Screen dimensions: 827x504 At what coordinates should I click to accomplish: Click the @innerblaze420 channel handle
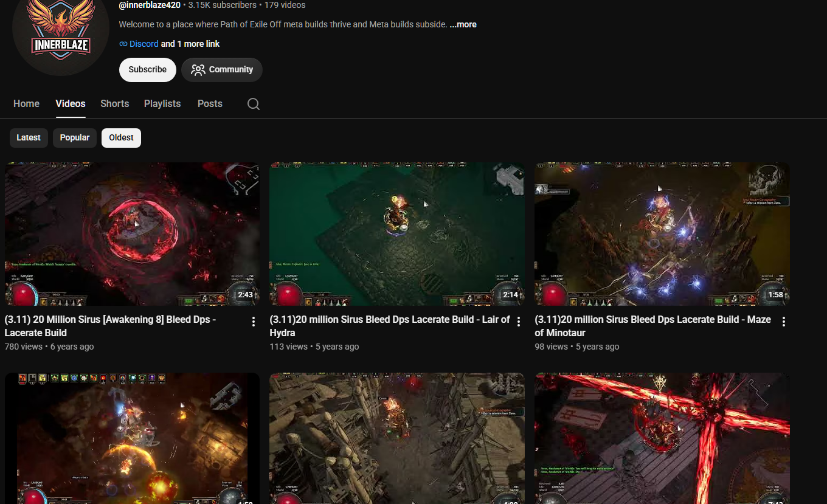click(150, 5)
